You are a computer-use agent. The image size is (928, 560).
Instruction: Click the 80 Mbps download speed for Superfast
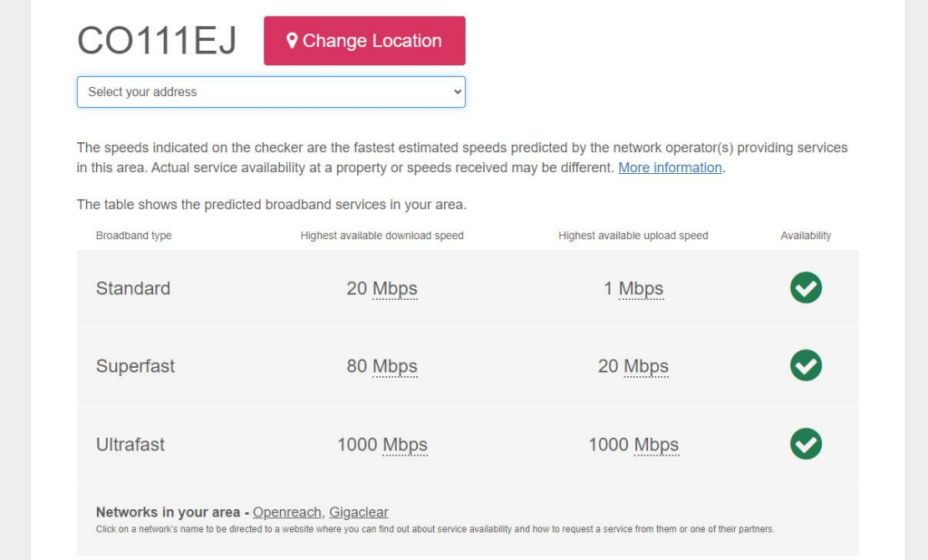tap(382, 366)
